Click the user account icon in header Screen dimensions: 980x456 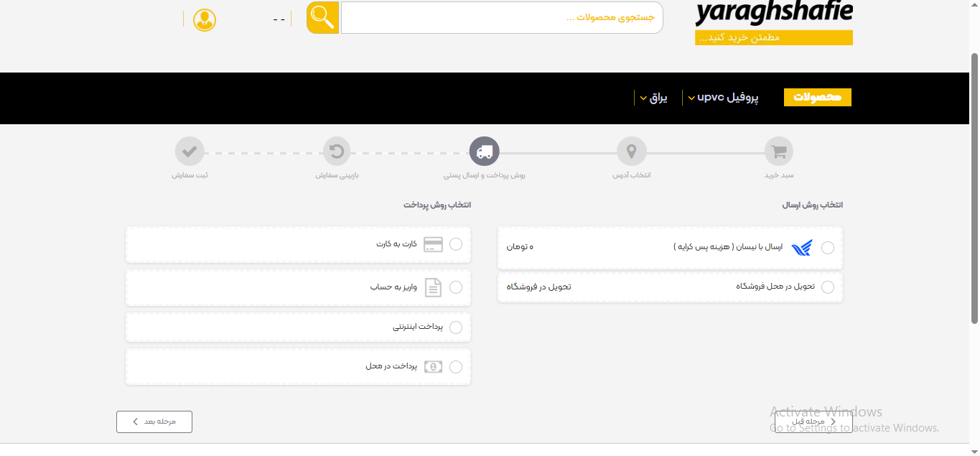(204, 20)
